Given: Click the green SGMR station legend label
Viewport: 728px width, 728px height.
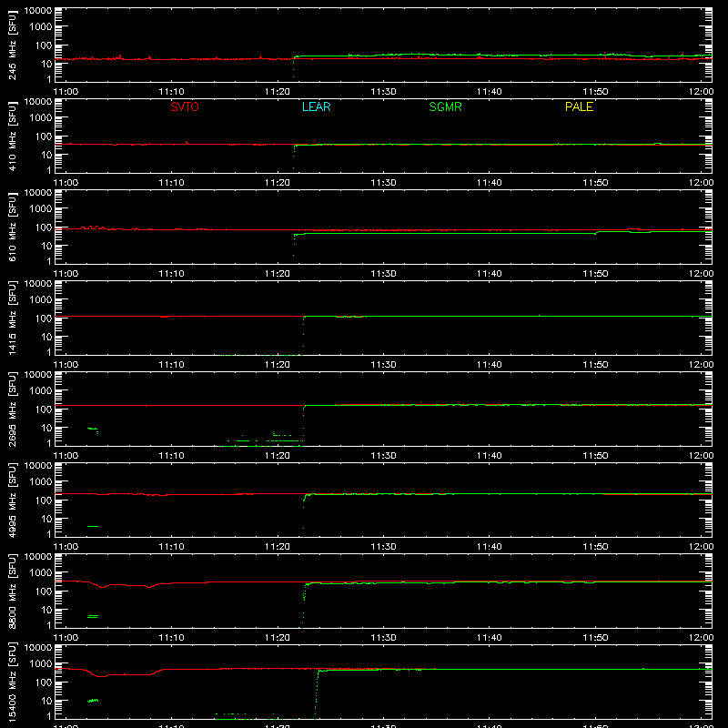Looking at the screenshot, I should 445,106.
